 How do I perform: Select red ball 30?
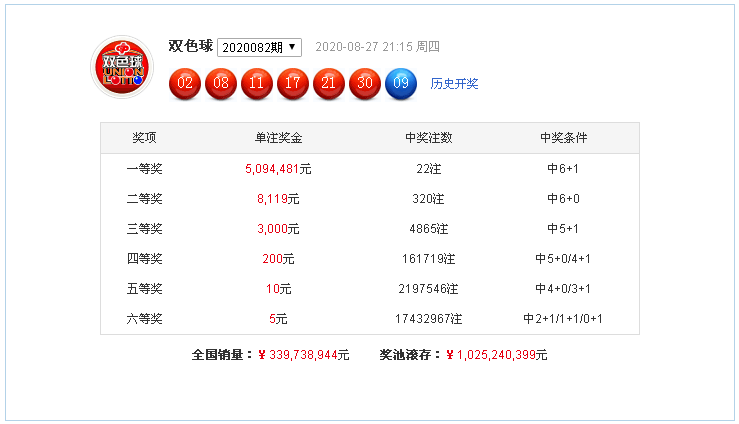365,83
